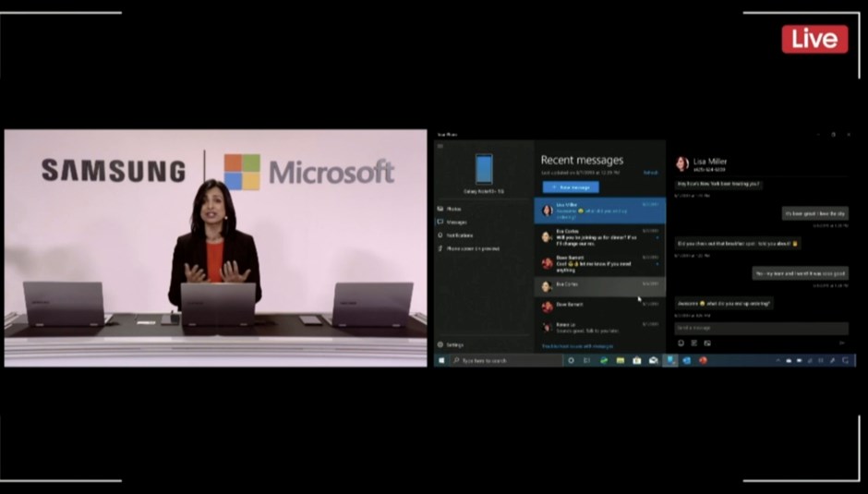Open the Mail app in taskbar
868x494 pixels.
point(653,360)
